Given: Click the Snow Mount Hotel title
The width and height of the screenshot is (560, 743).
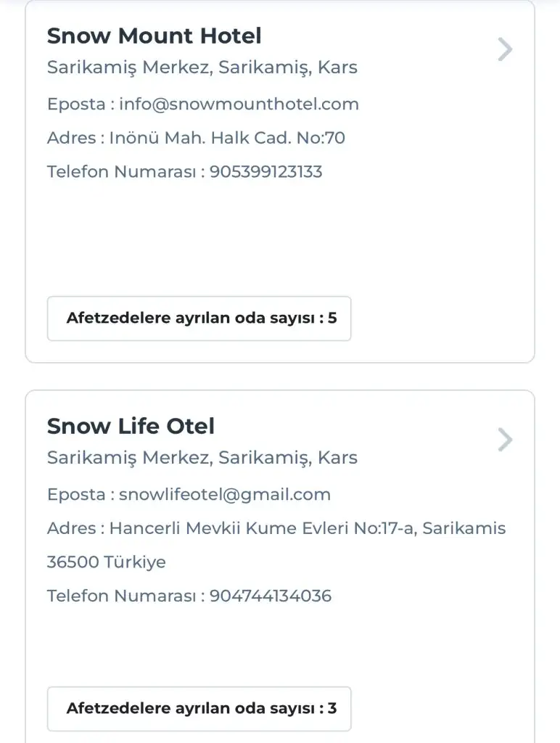Looking at the screenshot, I should click(x=154, y=36).
